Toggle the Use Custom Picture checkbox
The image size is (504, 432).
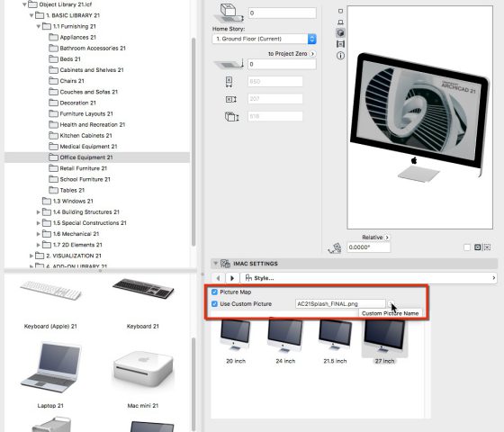215,304
